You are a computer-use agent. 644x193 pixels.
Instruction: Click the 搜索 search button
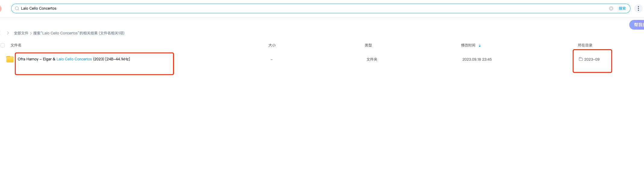tap(622, 8)
